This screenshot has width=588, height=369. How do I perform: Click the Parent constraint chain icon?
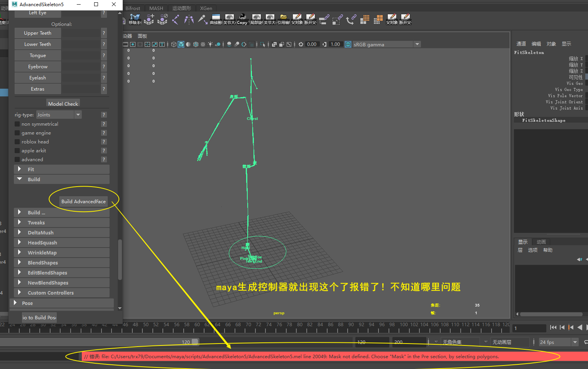324,19
